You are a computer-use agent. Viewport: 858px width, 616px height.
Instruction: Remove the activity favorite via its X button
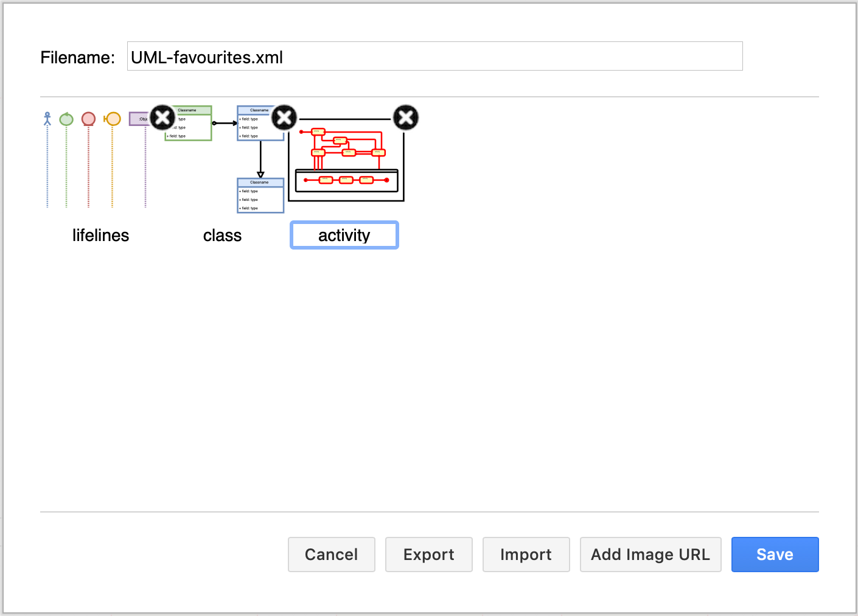point(405,117)
